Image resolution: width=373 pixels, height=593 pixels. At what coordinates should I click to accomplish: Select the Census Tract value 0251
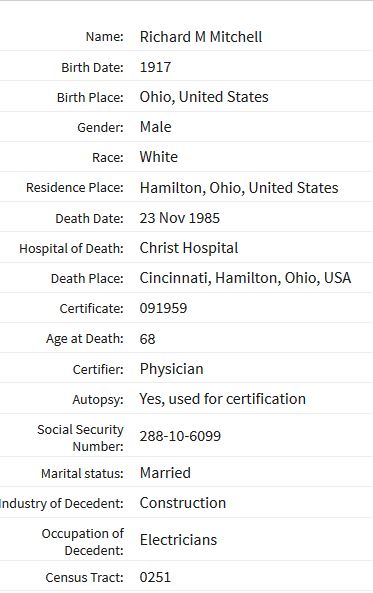coord(155,577)
